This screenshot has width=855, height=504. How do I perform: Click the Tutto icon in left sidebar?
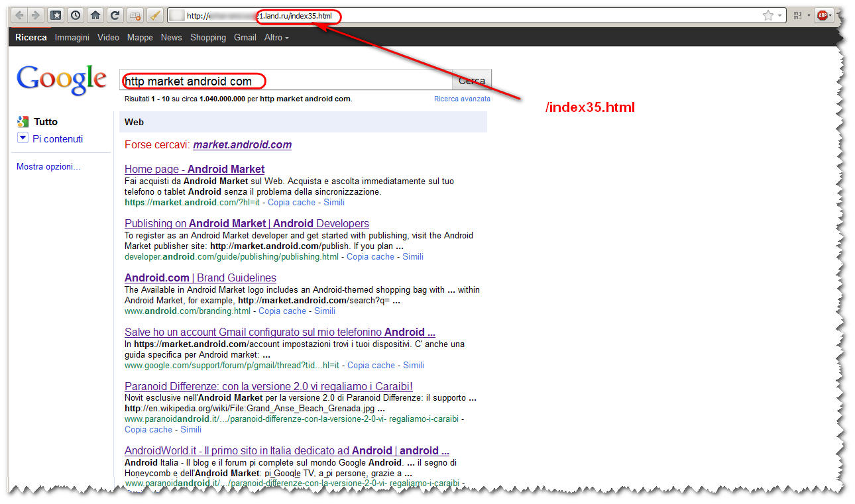[x=23, y=121]
